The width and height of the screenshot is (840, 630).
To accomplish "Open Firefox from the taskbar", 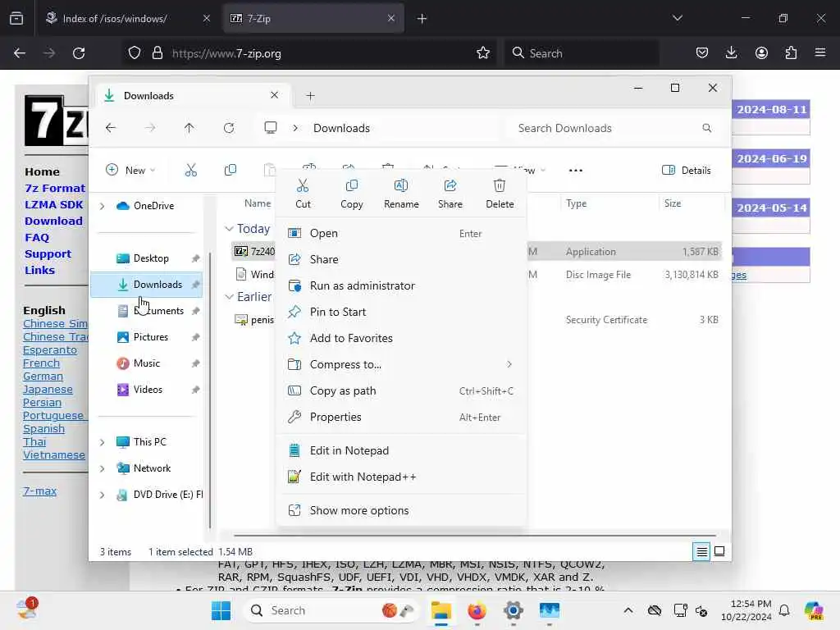I will pos(477,610).
